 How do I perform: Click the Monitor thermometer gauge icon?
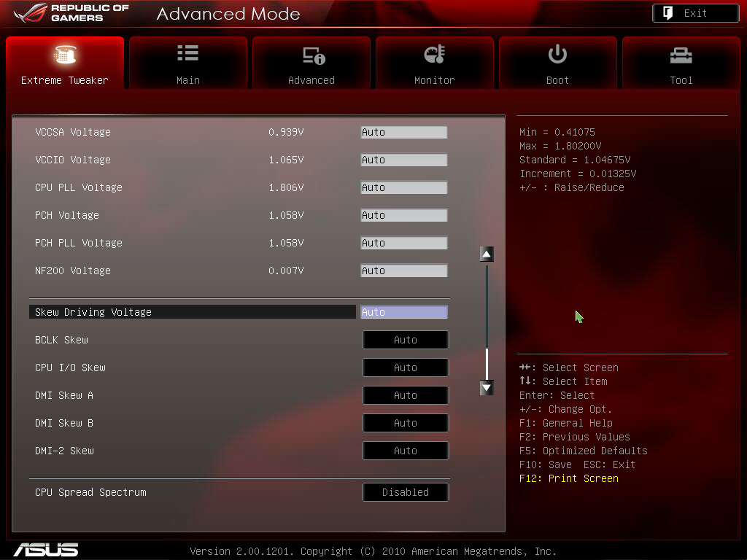point(434,55)
